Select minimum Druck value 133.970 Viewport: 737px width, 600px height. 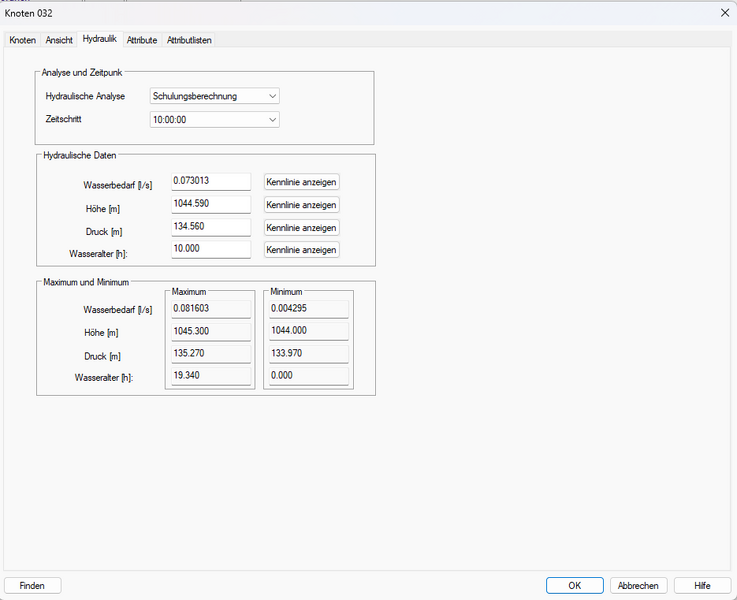click(x=309, y=354)
